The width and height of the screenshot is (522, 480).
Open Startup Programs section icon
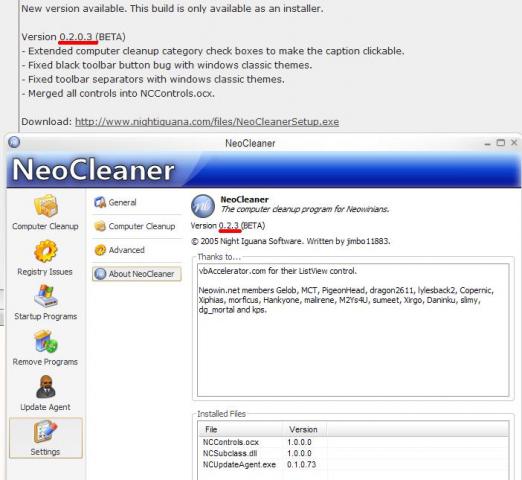[46, 296]
